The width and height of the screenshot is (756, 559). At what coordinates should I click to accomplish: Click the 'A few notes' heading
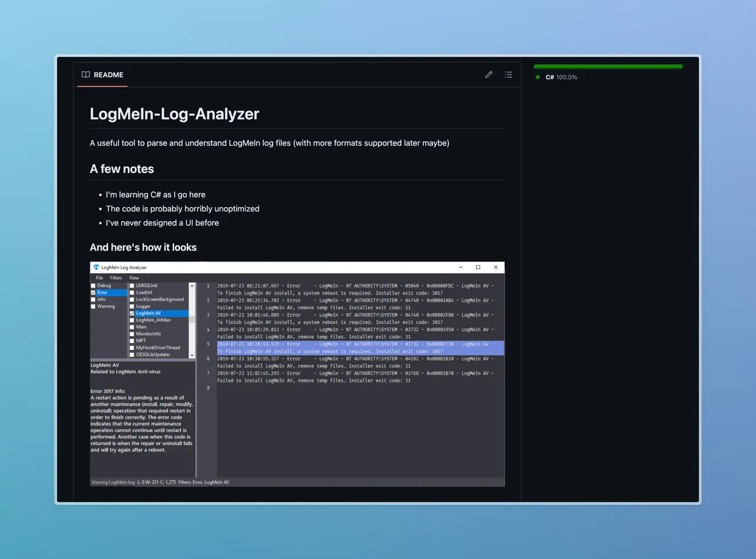click(x=122, y=169)
